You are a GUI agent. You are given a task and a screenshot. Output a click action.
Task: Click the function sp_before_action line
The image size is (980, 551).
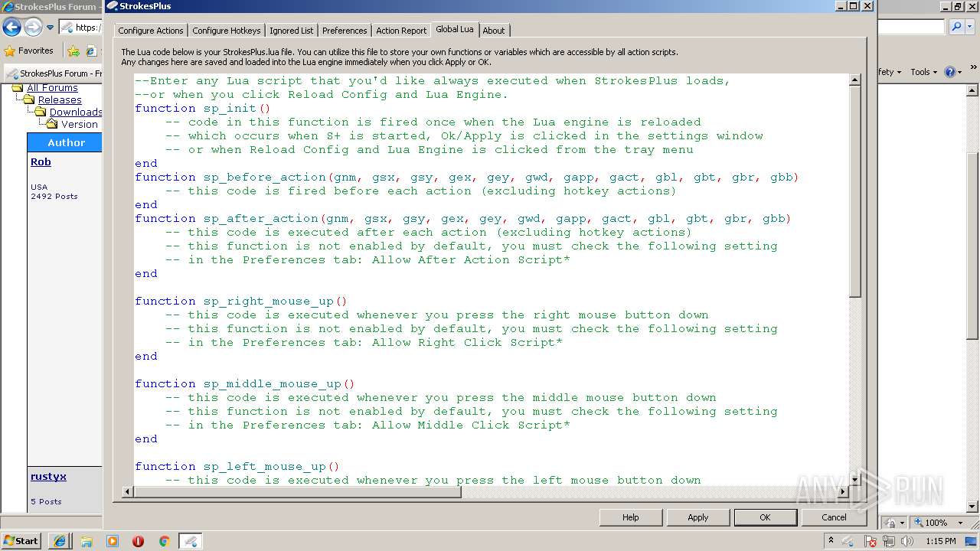point(467,177)
